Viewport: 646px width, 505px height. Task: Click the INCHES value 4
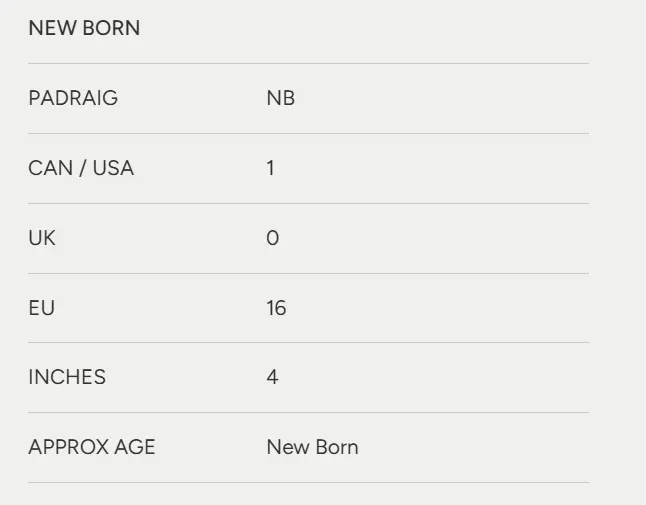click(272, 377)
